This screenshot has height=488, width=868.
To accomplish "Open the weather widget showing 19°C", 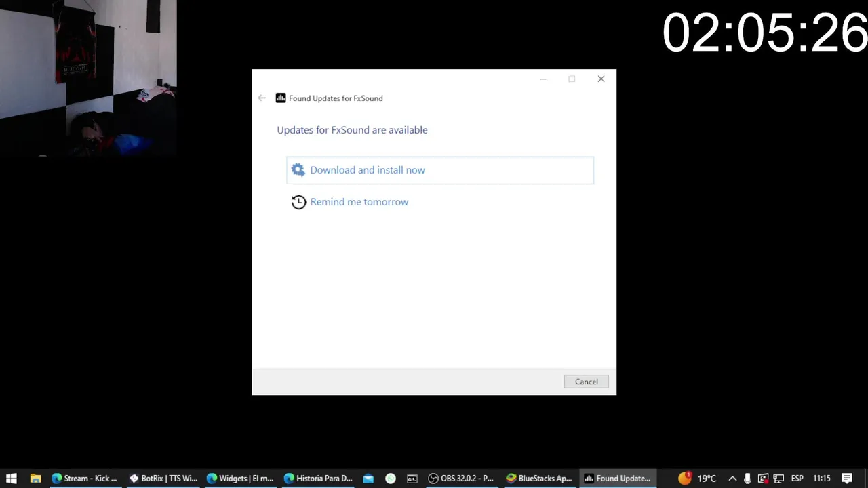I will pyautogui.click(x=698, y=479).
